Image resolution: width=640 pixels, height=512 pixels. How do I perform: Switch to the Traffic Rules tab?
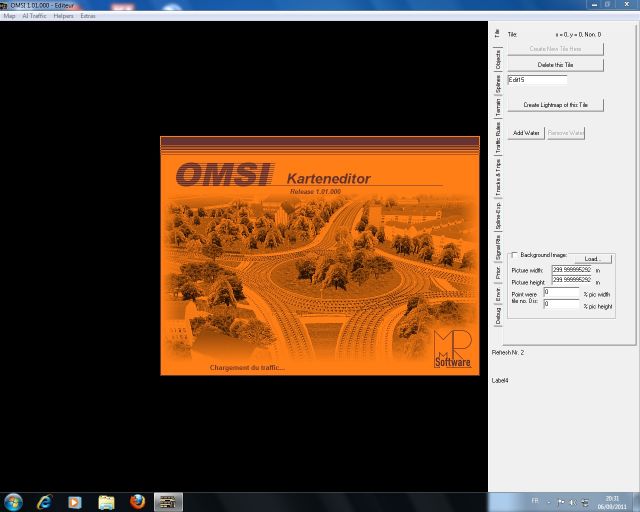498,138
